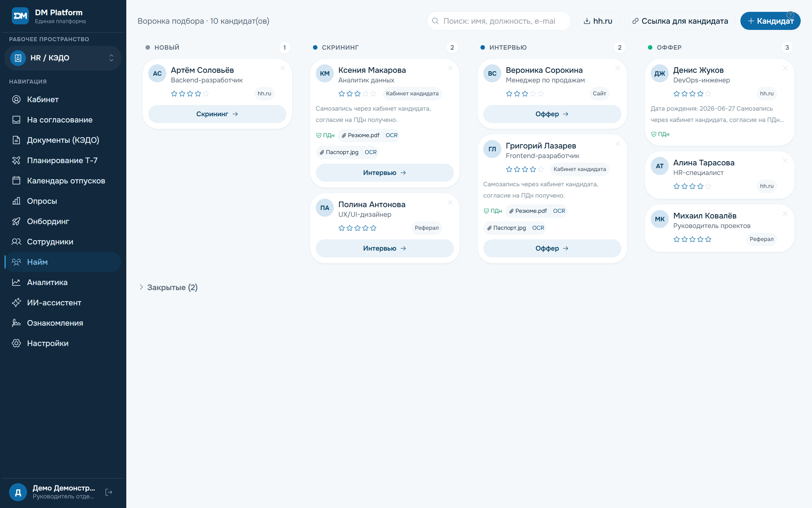The height and width of the screenshot is (508, 812).
Task: Go to Ознакомления section
Action: [x=63, y=323]
